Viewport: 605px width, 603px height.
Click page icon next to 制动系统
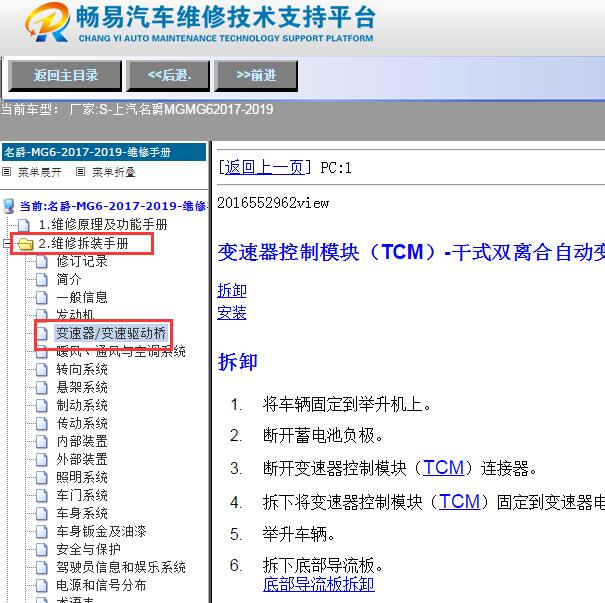[42, 406]
